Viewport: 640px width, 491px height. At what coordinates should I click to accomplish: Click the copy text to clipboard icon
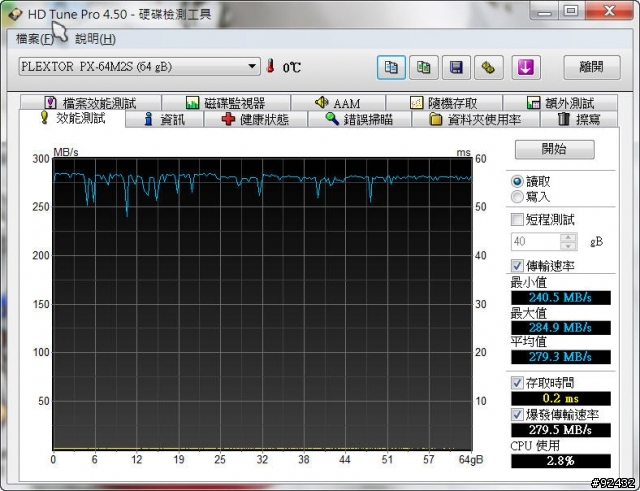coord(391,67)
